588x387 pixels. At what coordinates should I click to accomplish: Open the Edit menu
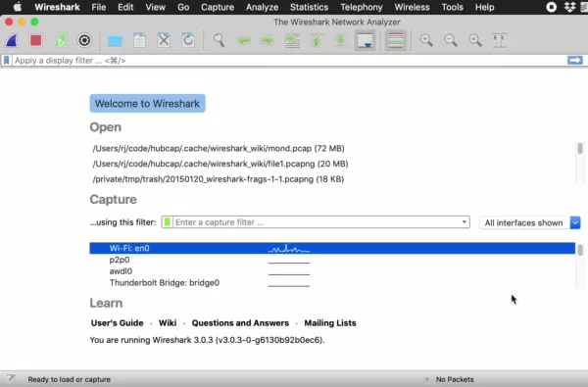125,7
